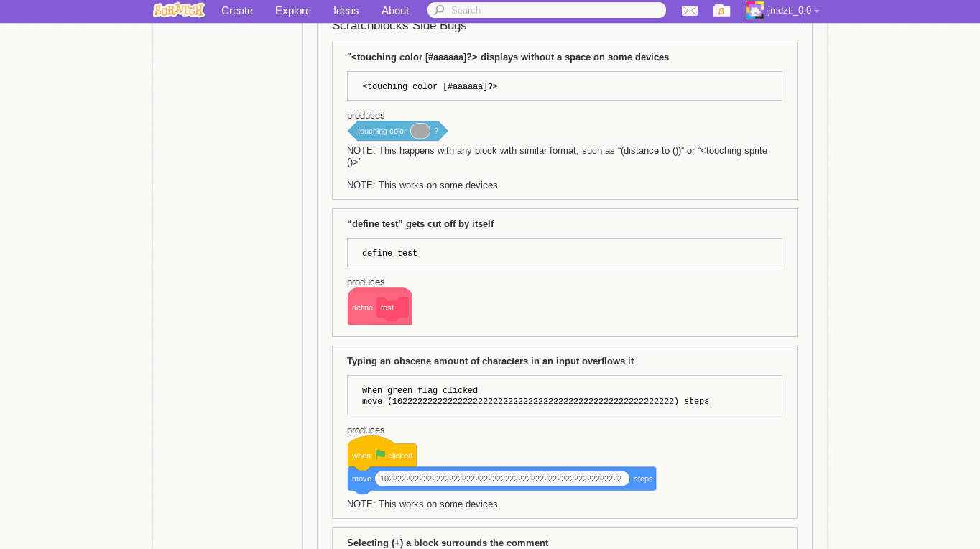The height and width of the screenshot is (549, 980).
Task: Click the Scratch logo to go home
Action: tap(178, 10)
